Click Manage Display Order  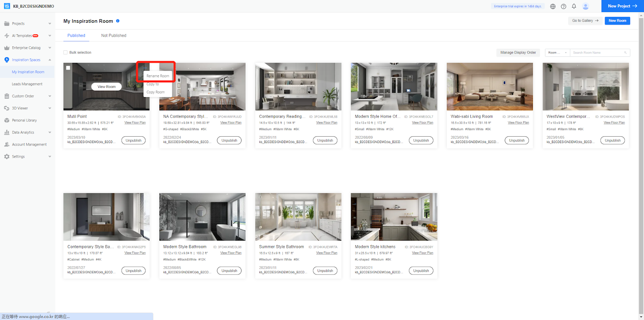(518, 53)
